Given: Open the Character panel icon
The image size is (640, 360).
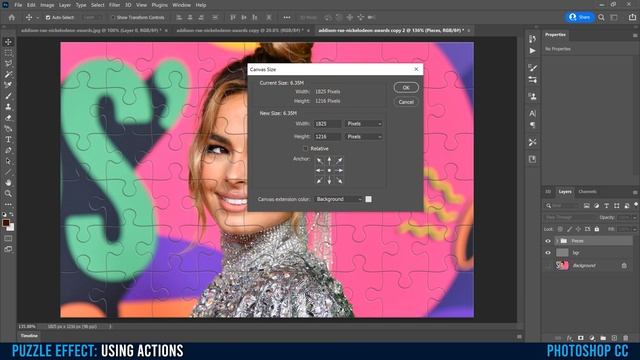Looking at the screenshot, I should click(x=532, y=113).
